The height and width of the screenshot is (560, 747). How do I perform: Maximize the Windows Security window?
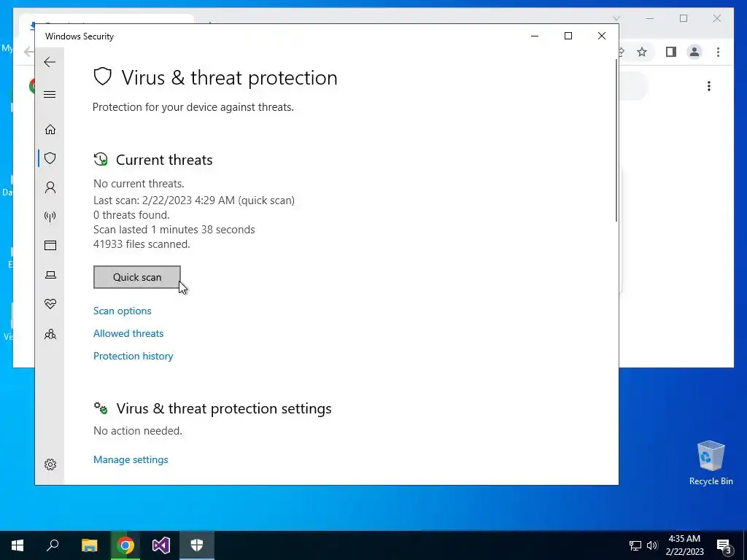pyautogui.click(x=568, y=36)
